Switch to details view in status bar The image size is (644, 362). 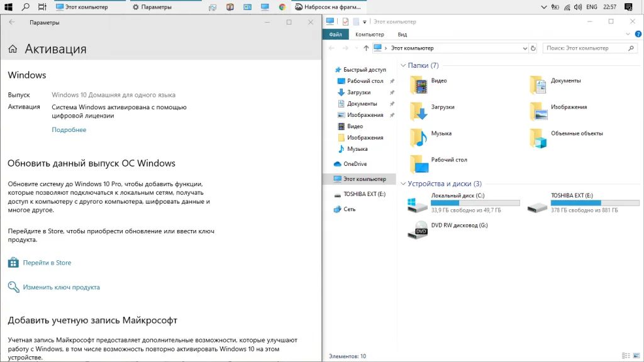point(626,356)
